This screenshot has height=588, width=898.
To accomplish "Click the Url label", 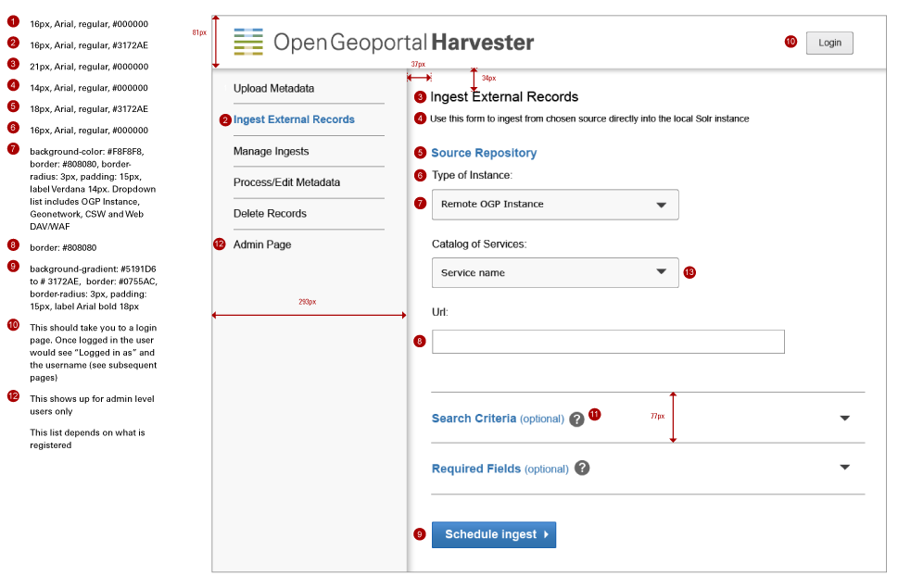I will (440, 312).
